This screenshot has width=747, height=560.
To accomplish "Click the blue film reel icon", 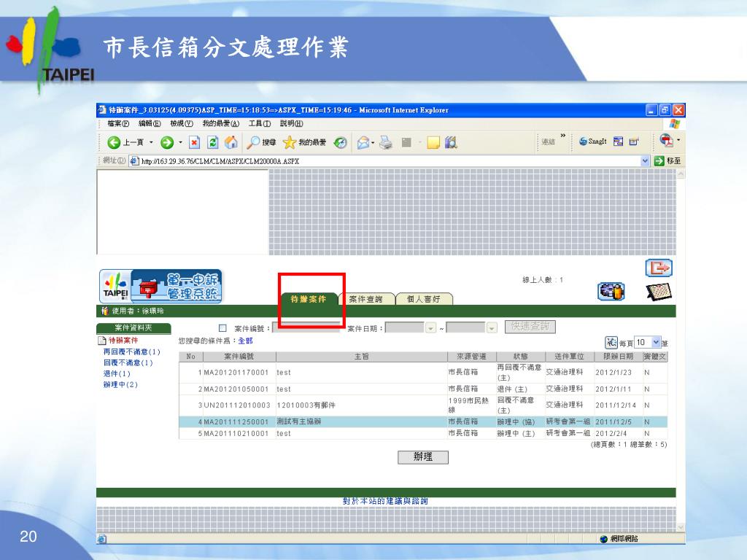I will tap(611, 292).
